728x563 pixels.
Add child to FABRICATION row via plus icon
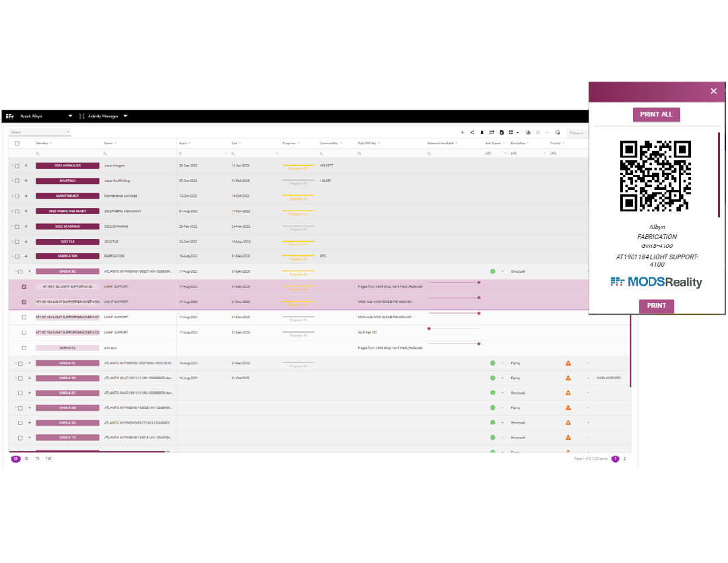coord(26,256)
